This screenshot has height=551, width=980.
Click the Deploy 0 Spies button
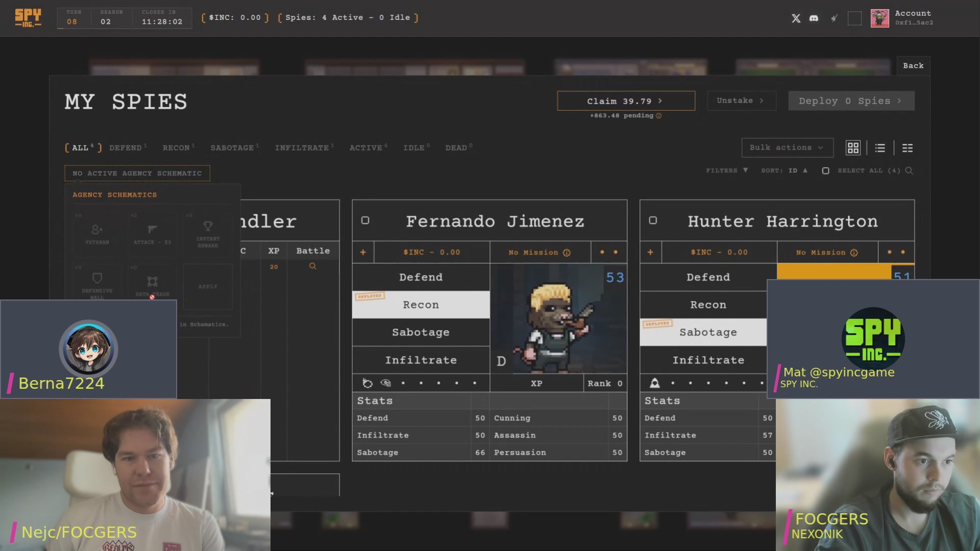click(x=851, y=101)
